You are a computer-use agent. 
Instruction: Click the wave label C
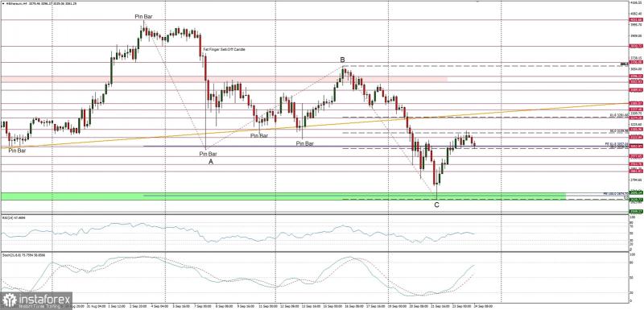coord(436,205)
